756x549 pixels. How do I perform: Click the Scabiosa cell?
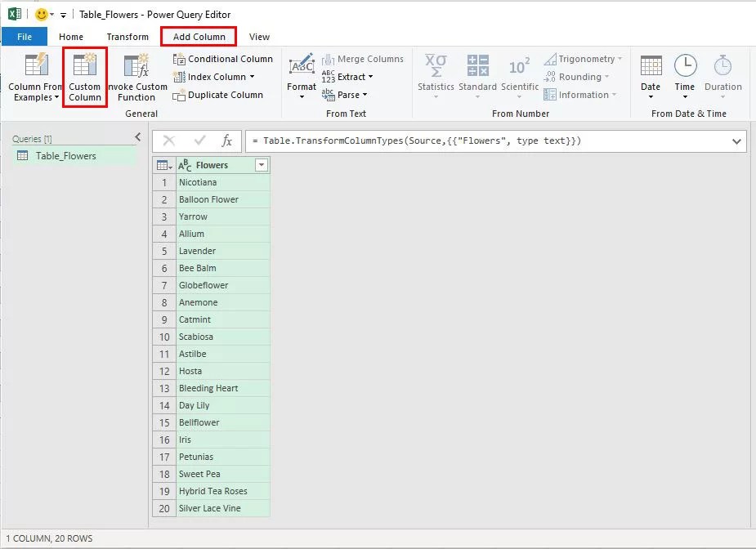pos(223,337)
